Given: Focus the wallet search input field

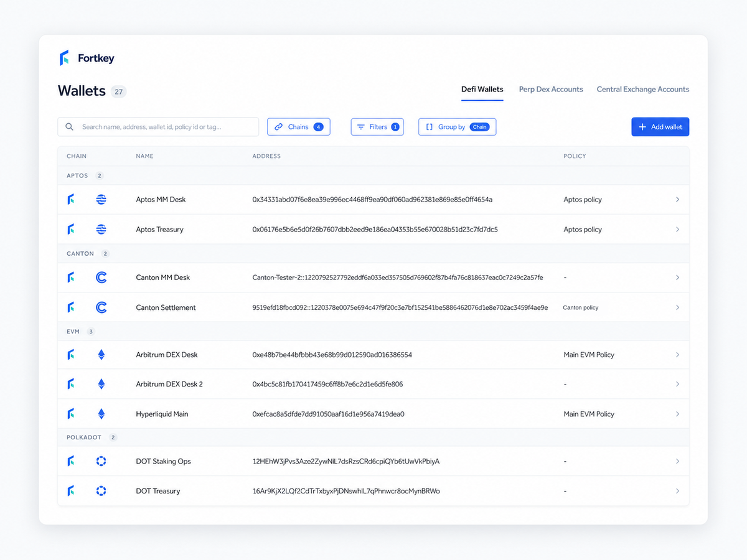Looking at the screenshot, I should point(158,127).
